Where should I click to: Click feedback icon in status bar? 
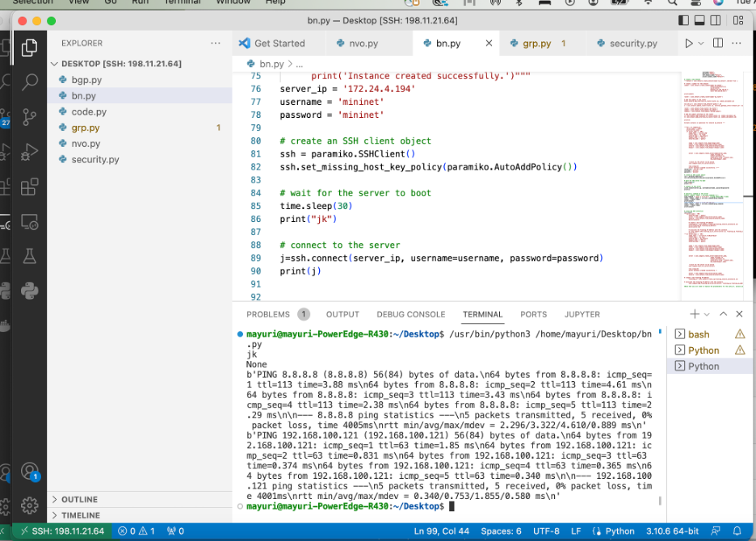[716, 531]
